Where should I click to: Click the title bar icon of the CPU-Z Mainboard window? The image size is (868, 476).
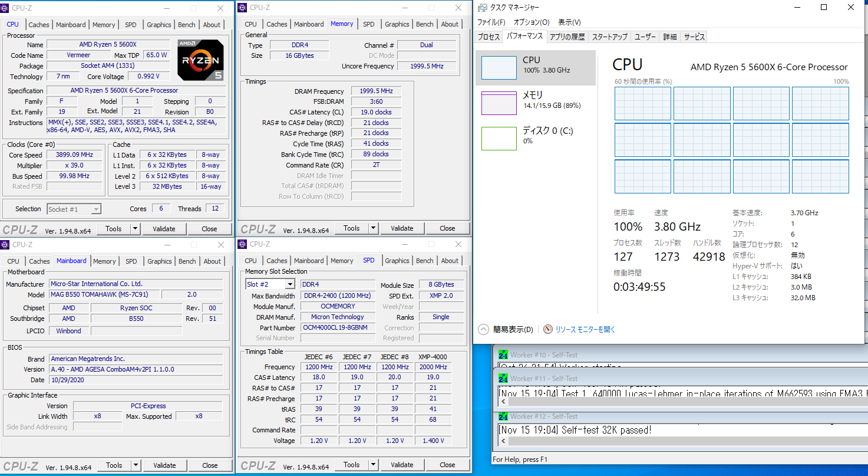click(5, 245)
